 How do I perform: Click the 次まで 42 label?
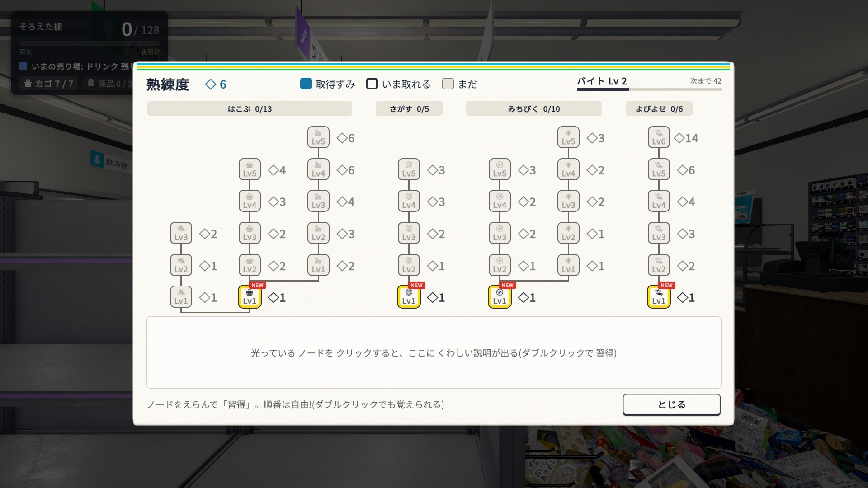coord(705,81)
